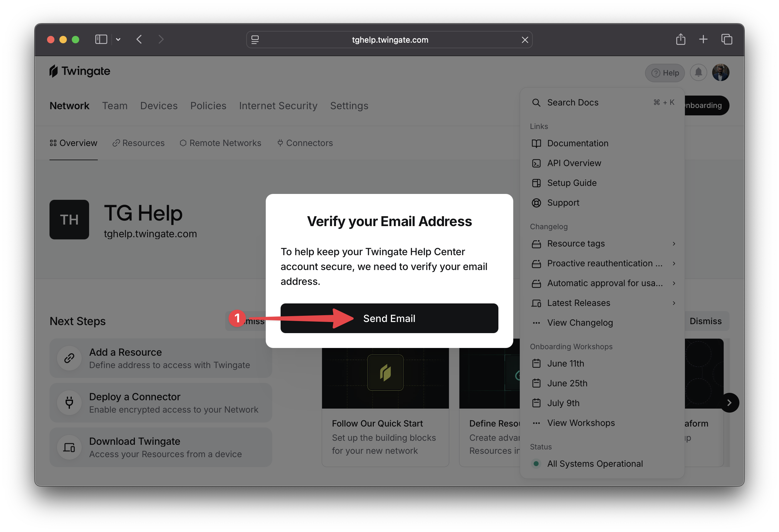Image resolution: width=779 pixels, height=532 pixels.
Task: Add a new tab with plus icon
Action: point(703,39)
